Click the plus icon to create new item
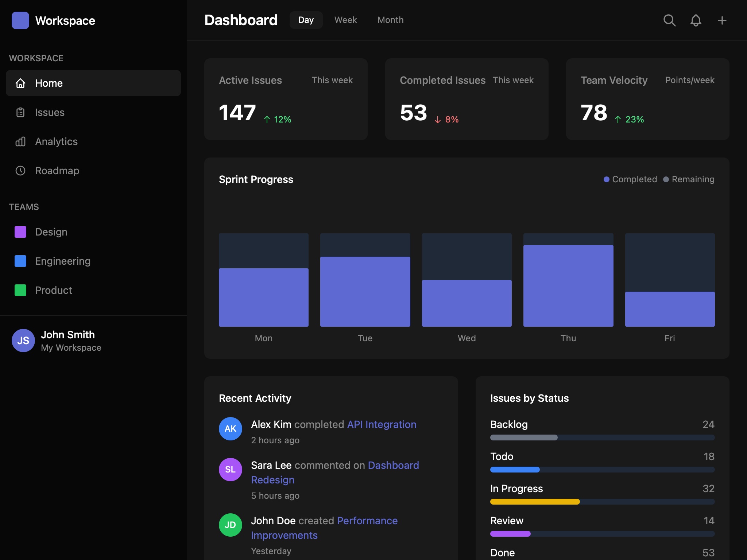This screenshot has height=560, width=747. pos(722,20)
